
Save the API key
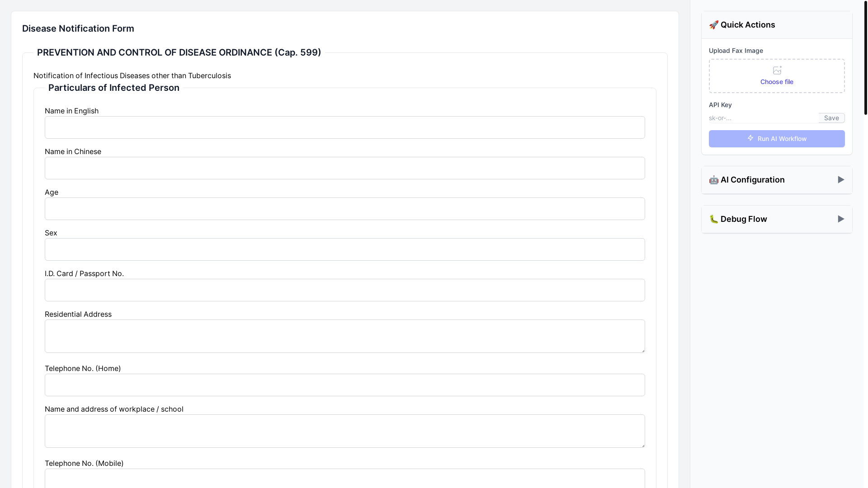point(831,118)
